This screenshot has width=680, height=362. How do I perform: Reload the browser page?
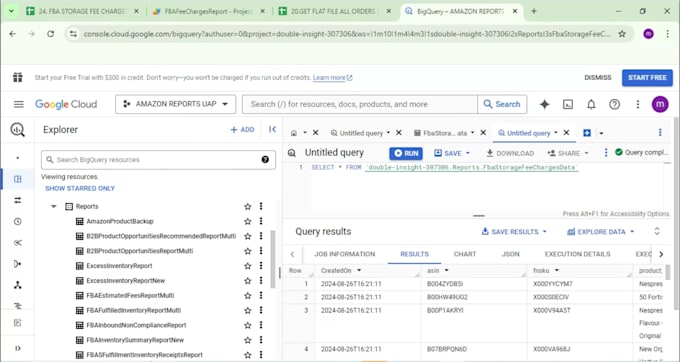pos(51,34)
